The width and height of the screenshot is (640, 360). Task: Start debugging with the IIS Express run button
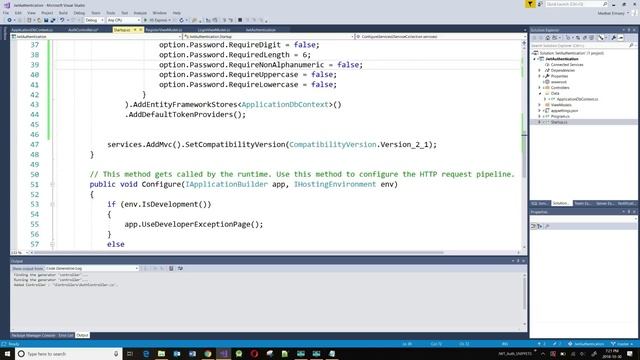click(157, 20)
